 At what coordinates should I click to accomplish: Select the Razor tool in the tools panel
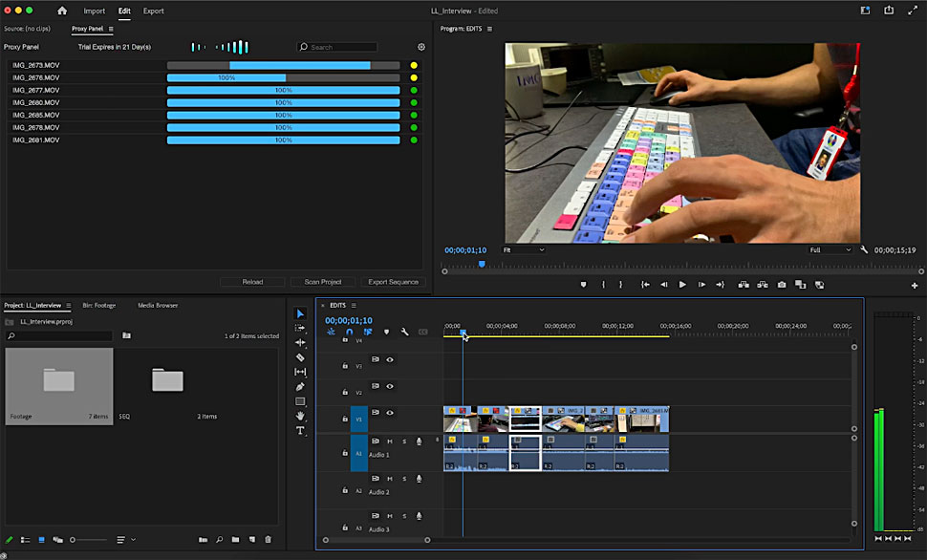click(x=300, y=357)
